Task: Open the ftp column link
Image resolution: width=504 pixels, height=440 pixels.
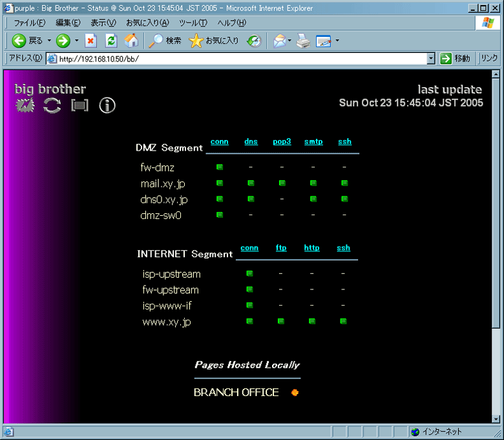Action: click(281, 248)
